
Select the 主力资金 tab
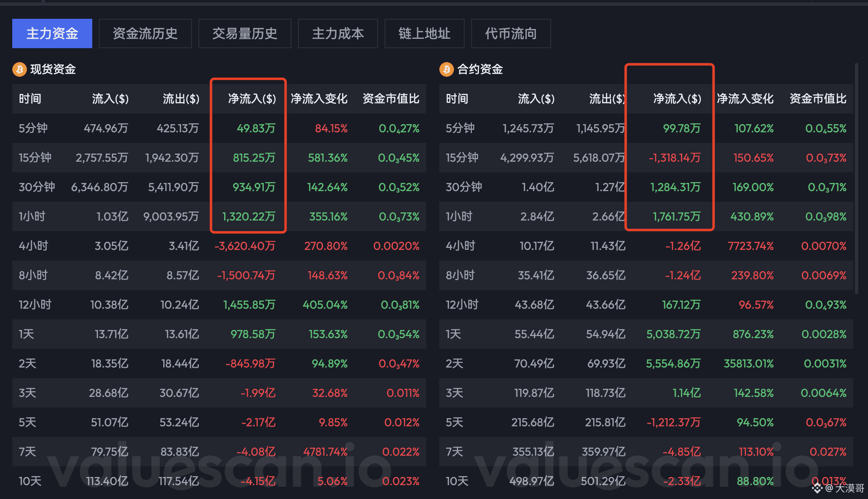click(52, 33)
